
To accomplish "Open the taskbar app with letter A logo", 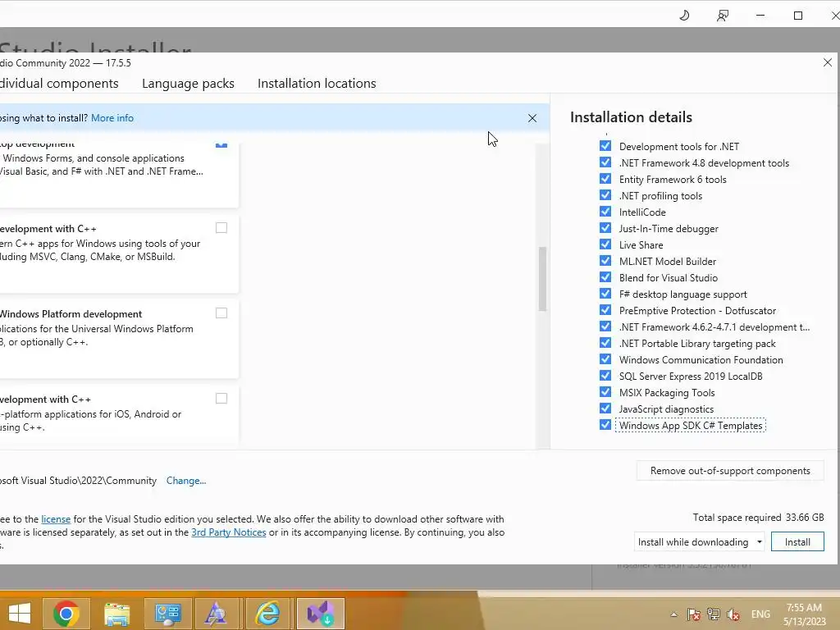I will pyautogui.click(x=217, y=614).
